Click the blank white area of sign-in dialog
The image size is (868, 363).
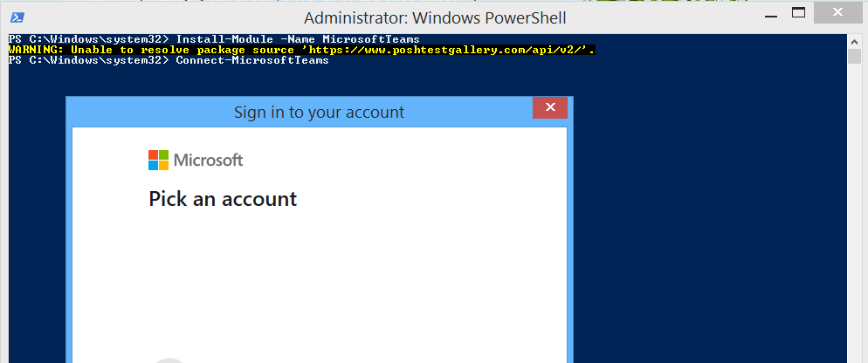point(319,282)
